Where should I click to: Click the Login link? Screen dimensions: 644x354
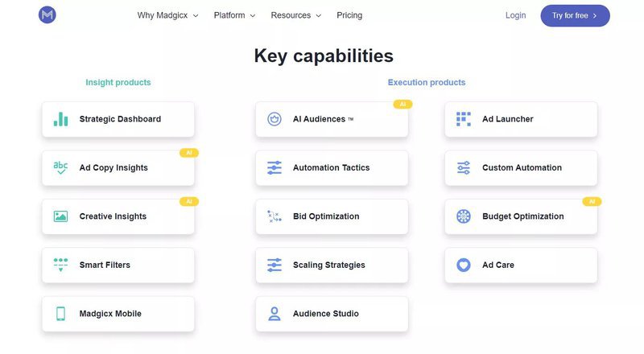(515, 15)
